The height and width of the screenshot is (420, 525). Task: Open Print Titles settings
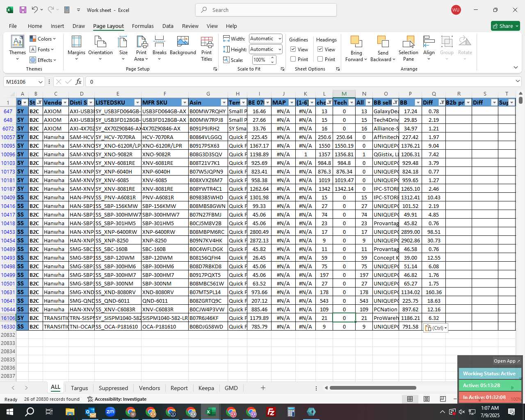[207, 48]
